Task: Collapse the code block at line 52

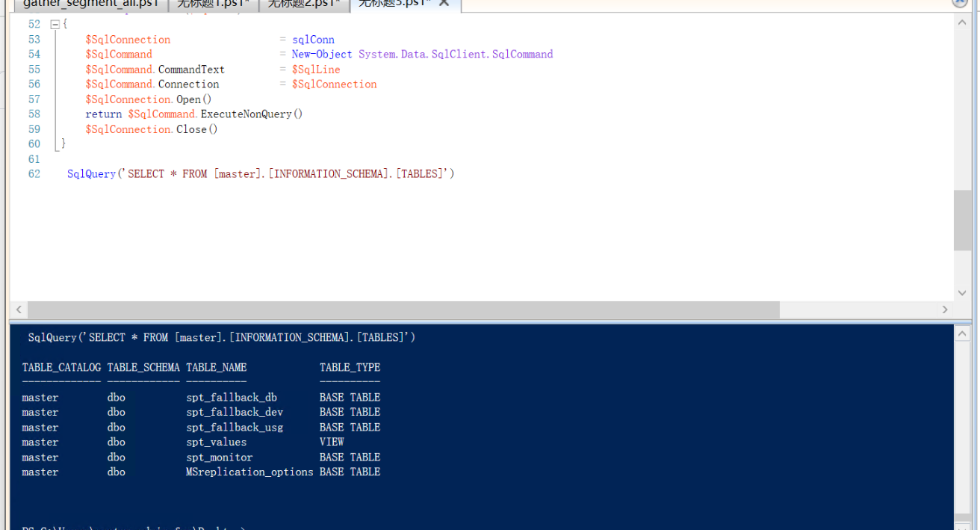Action: 55,25
